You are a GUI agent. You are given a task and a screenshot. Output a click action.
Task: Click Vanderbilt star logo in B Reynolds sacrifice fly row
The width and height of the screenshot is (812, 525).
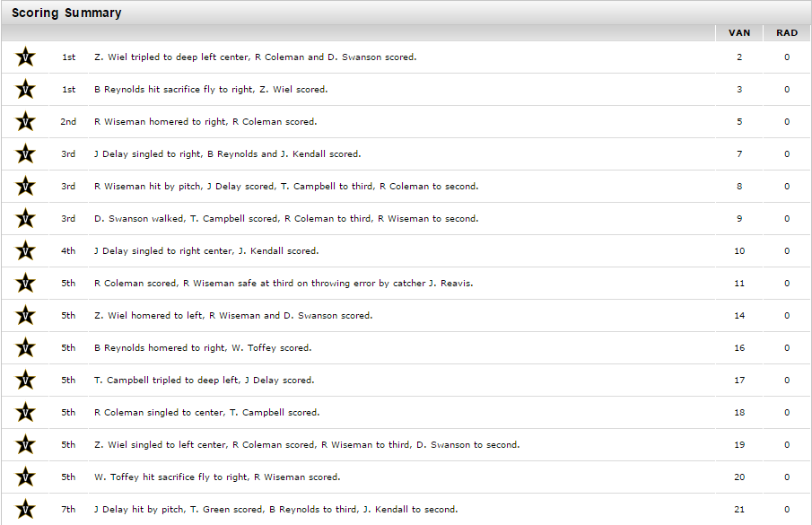click(25, 89)
